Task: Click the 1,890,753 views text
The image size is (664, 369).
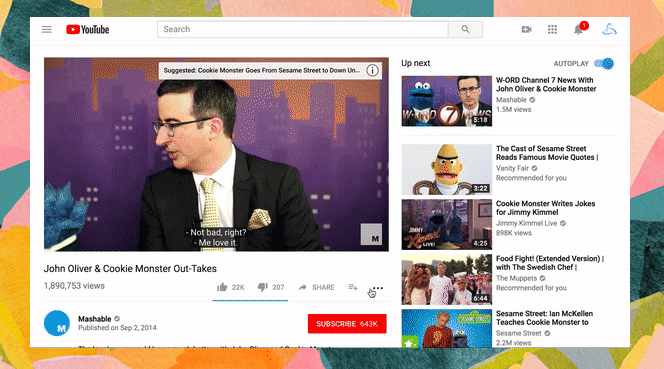Action: 74,286
